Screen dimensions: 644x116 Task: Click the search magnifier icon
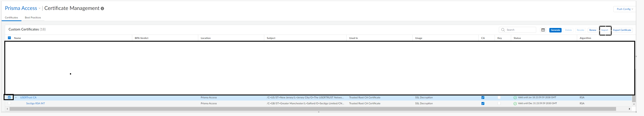[503, 30]
